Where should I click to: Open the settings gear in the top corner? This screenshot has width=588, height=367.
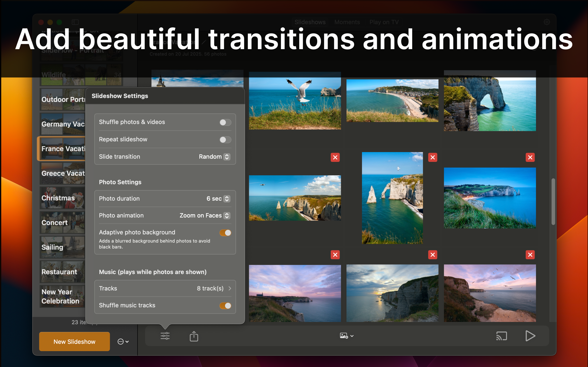click(x=547, y=22)
